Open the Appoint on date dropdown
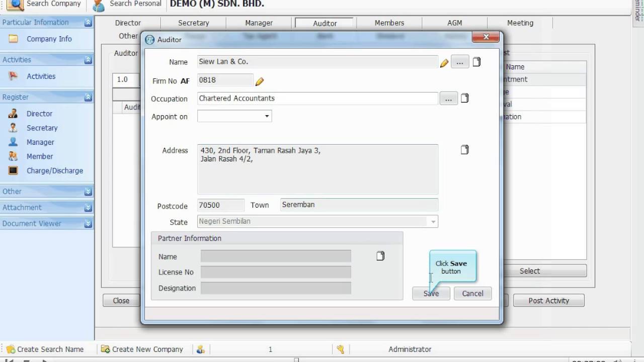 tap(267, 117)
